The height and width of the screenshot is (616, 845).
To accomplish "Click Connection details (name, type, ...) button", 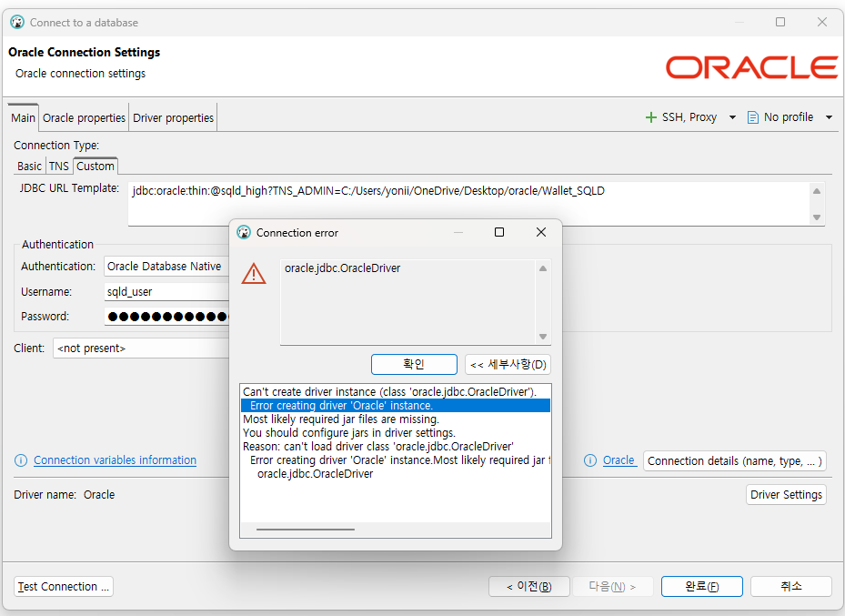I will pyautogui.click(x=735, y=460).
